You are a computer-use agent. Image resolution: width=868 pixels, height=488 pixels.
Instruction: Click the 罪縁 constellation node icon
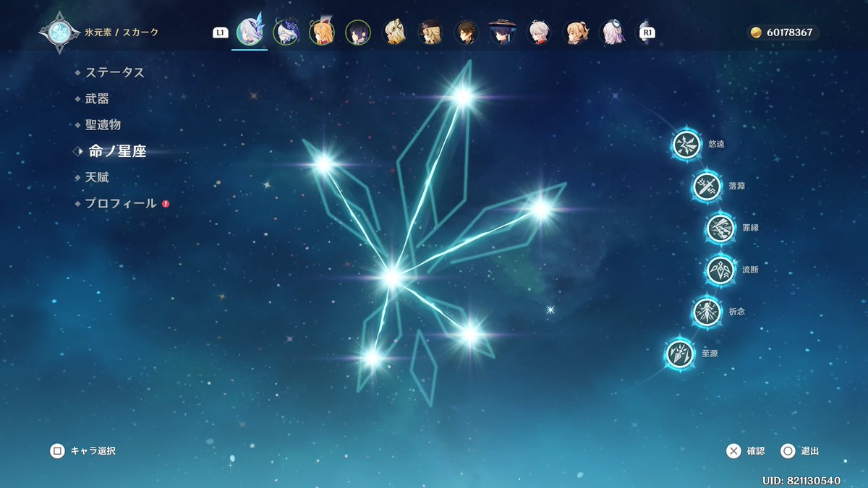tap(720, 228)
